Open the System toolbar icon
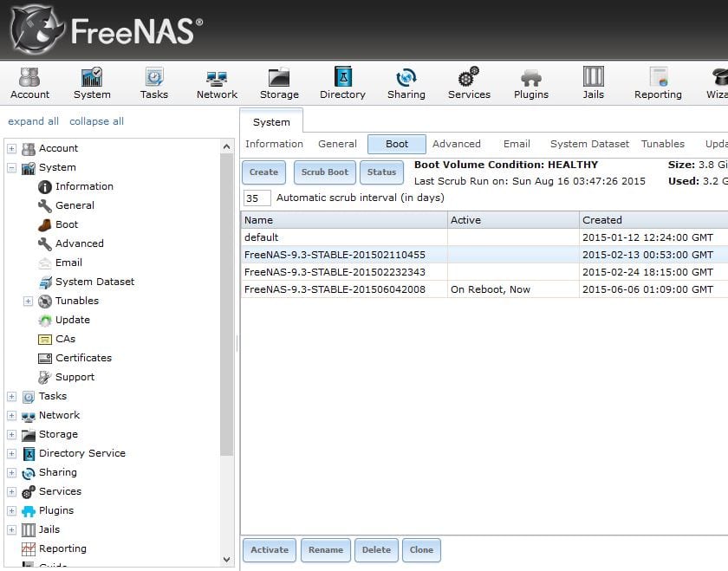Viewport: 728px width, 571px height. (92, 83)
